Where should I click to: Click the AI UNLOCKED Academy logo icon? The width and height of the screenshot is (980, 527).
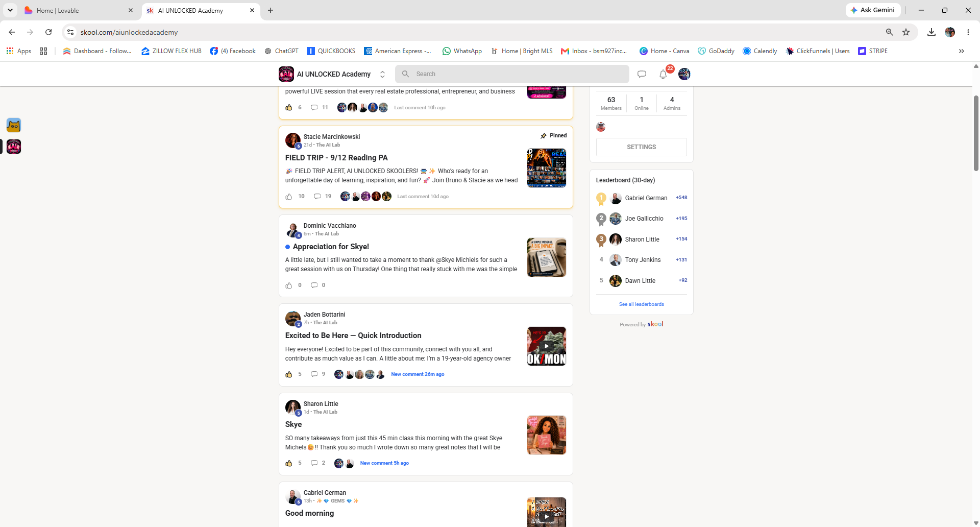click(x=286, y=74)
